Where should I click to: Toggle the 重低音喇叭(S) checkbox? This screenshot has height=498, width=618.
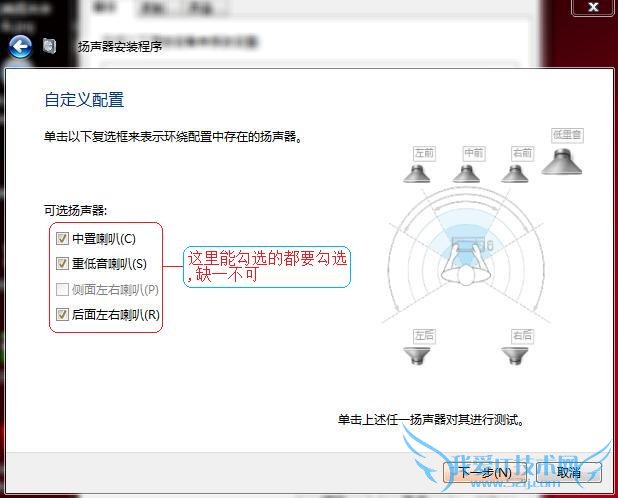click(x=62, y=263)
